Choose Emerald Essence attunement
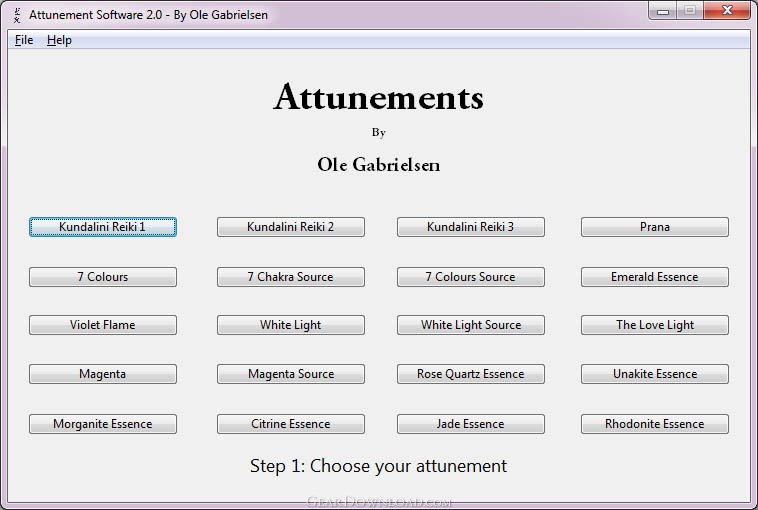758x510 pixels. 655,277
